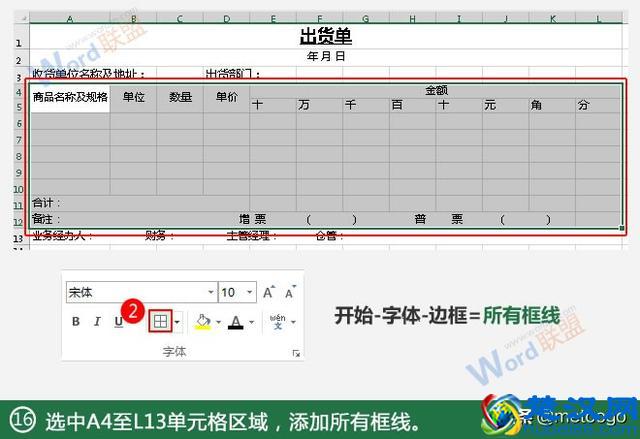This screenshot has width=640, height=439.
Task: Click the 年月日 date cell
Action: 326,56
